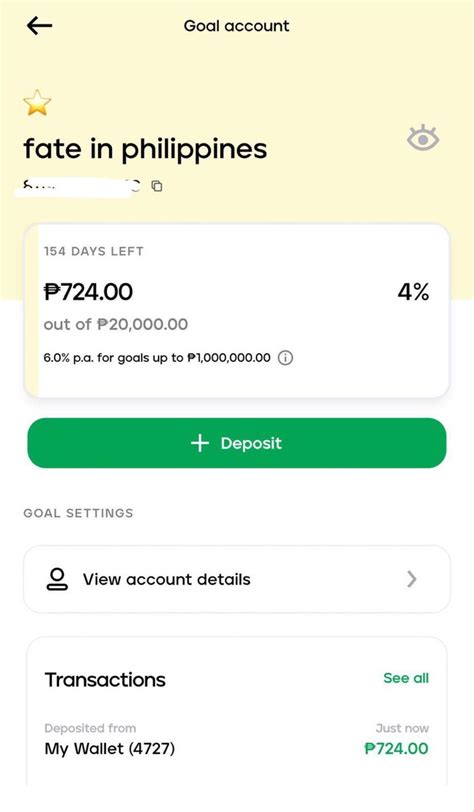Tap the yellow progress bar strip
This screenshot has width=474, height=812.
(32, 311)
